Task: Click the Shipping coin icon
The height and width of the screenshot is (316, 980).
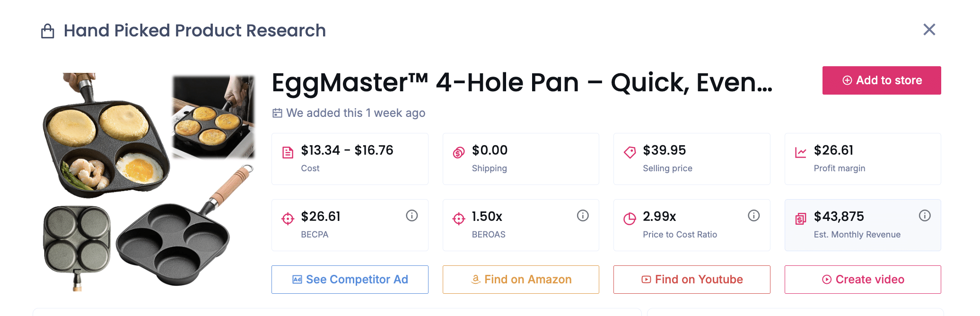Action: pyautogui.click(x=459, y=152)
